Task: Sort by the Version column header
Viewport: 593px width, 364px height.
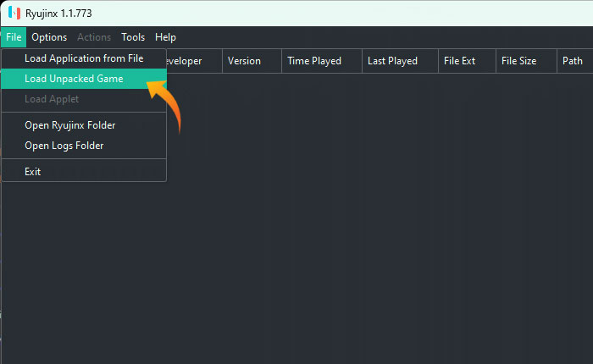Action: click(244, 61)
